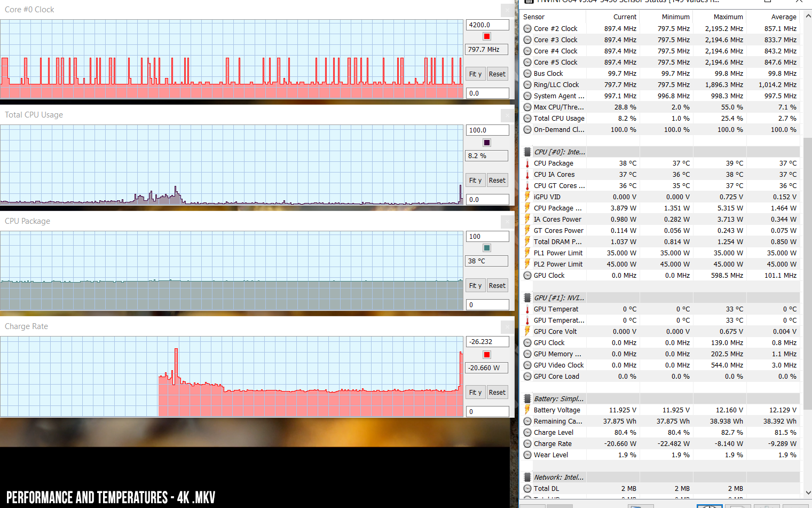
Task: Close the Charge Rate graph window
Action: pyautogui.click(x=508, y=327)
